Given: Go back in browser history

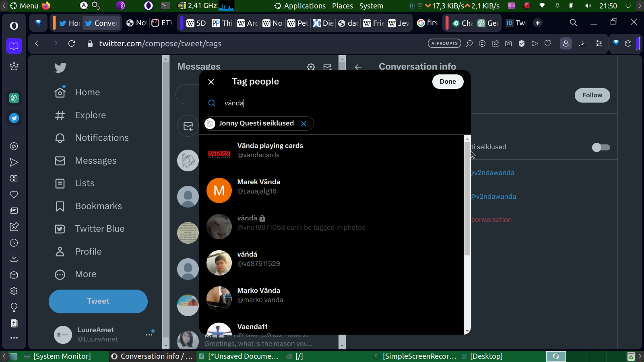Looking at the screenshot, I should pyautogui.click(x=37, y=43).
